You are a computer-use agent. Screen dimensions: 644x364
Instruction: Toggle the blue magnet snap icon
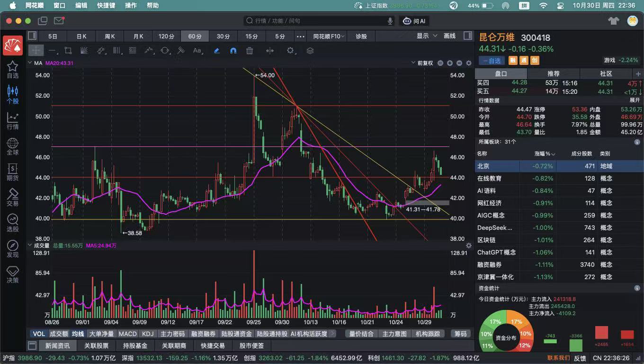tap(233, 51)
